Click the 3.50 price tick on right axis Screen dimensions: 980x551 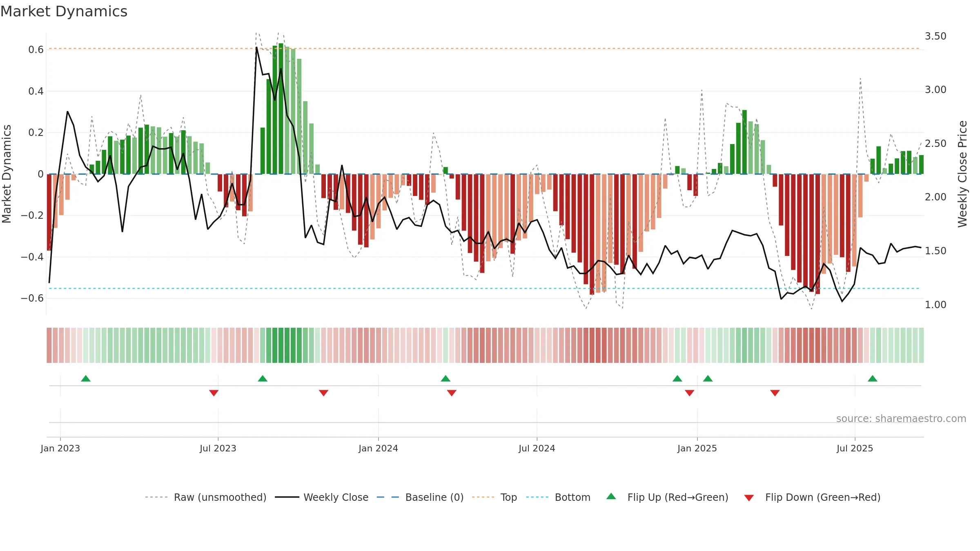[936, 36]
